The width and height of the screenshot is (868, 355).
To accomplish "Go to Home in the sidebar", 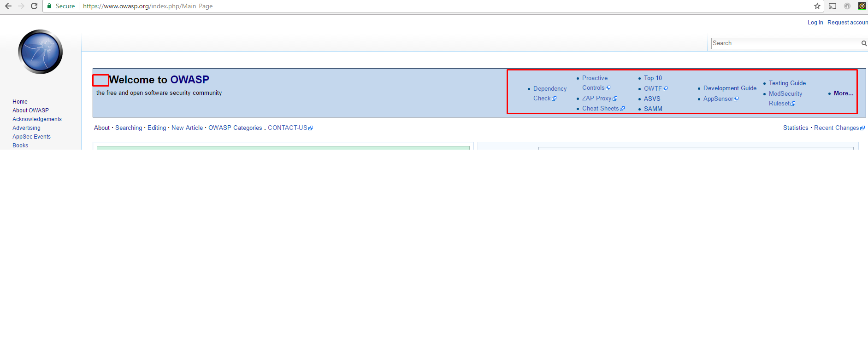I will tap(20, 102).
